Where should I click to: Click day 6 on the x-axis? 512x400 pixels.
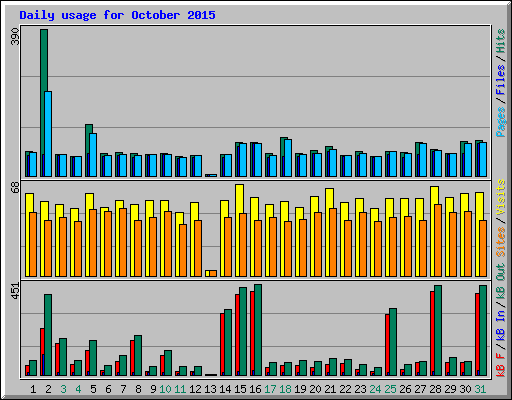[108, 389]
